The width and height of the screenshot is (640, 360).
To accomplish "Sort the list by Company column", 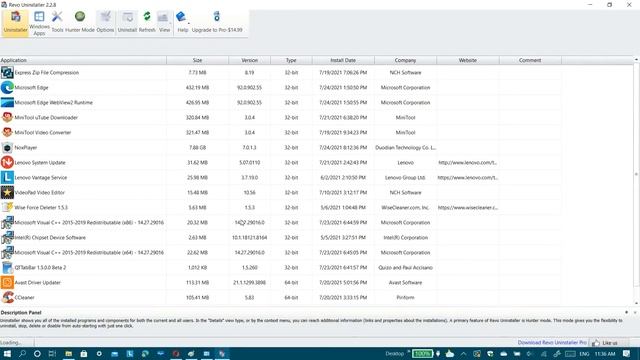I will tap(405, 60).
